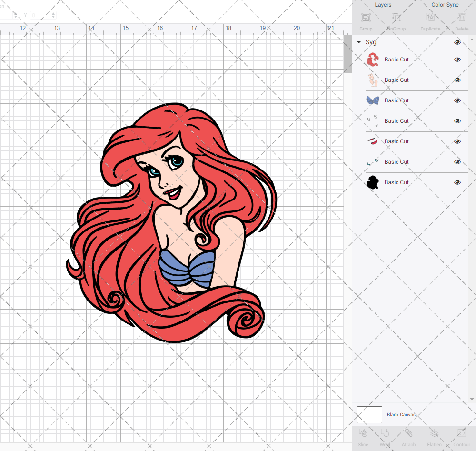Image resolution: width=476 pixels, height=451 pixels.
Task: Select the blue seashell top thumbnail
Action: (x=373, y=100)
